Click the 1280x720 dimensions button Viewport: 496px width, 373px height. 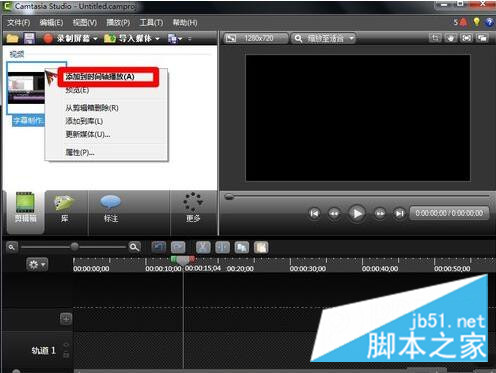click(x=256, y=39)
